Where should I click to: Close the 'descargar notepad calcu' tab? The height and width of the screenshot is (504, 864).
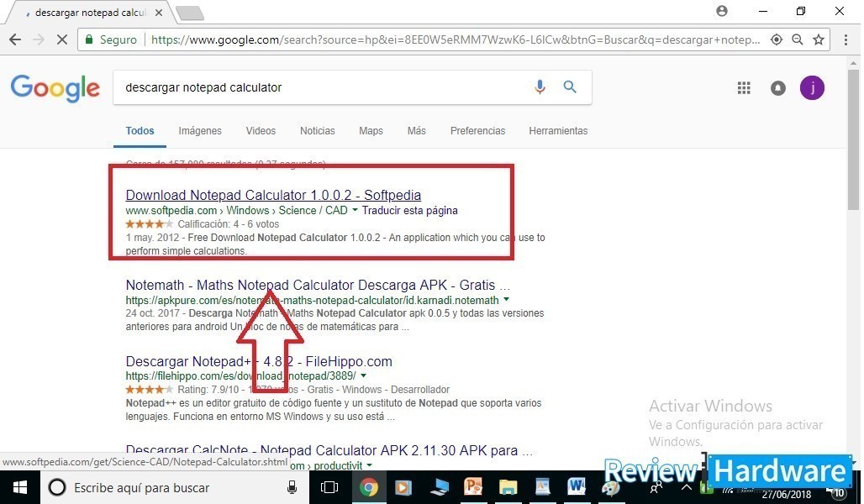159,12
